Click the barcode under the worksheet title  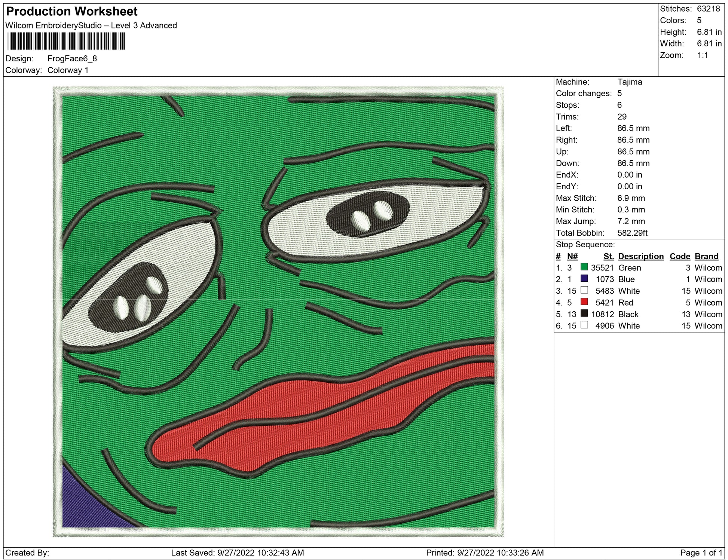pos(66,41)
